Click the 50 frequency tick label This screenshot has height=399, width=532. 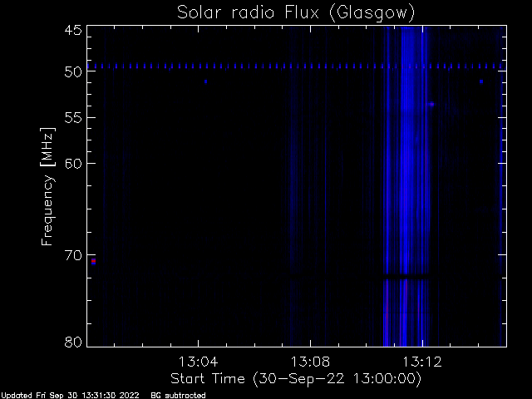[73, 71]
